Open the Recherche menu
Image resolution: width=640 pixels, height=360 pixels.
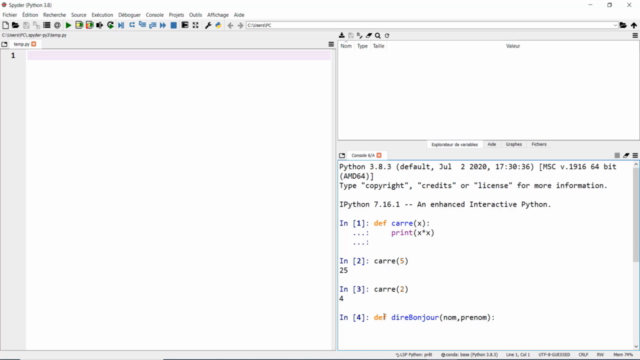click(x=54, y=15)
